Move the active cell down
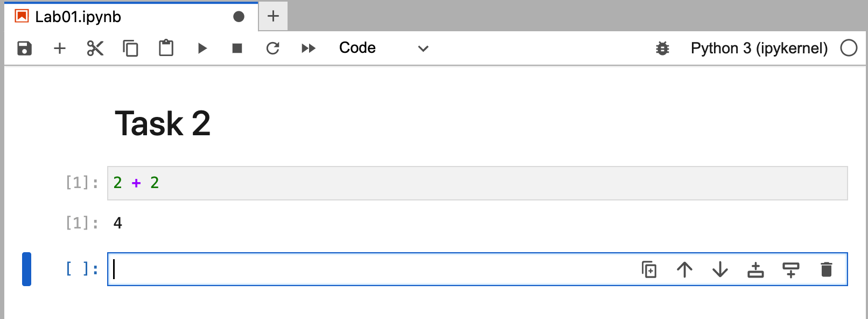This screenshot has height=319, width=868. pyautogui.click(x=720, y=269)
